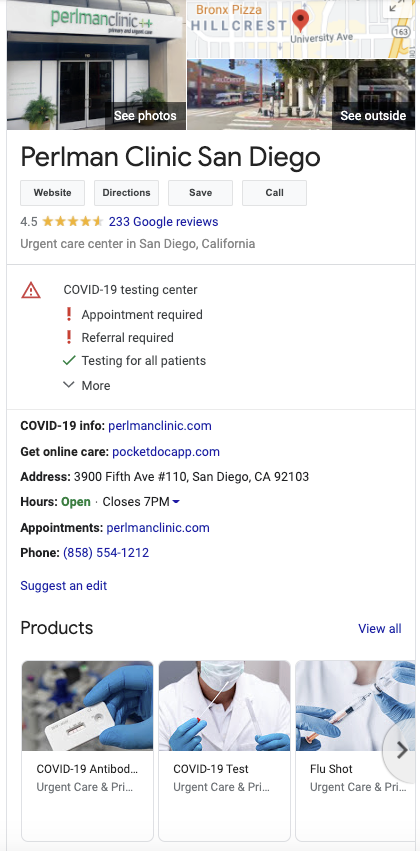Select the COVID-19 Test product card
Screen dimensions: 420x851
[224, 751]
